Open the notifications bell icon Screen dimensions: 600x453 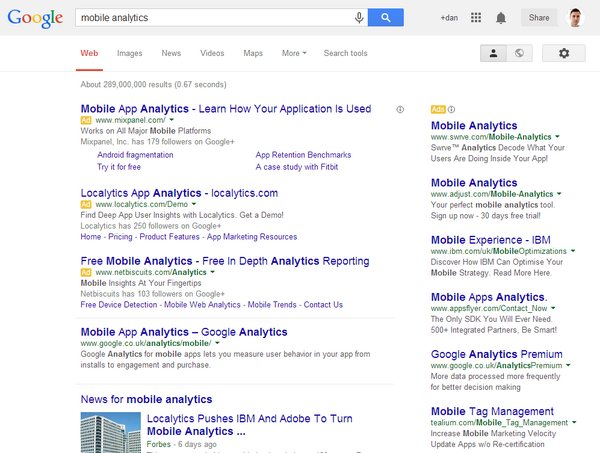(501, 18)
